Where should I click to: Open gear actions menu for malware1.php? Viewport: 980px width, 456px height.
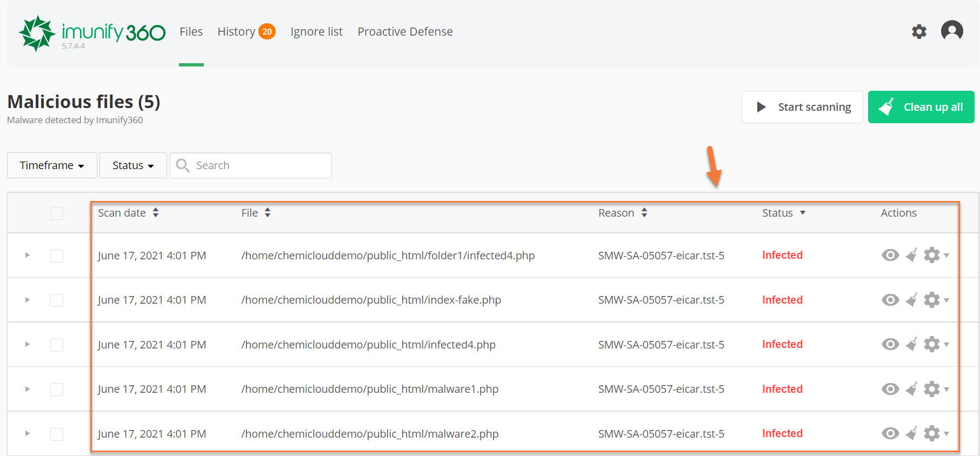point(935,389)
